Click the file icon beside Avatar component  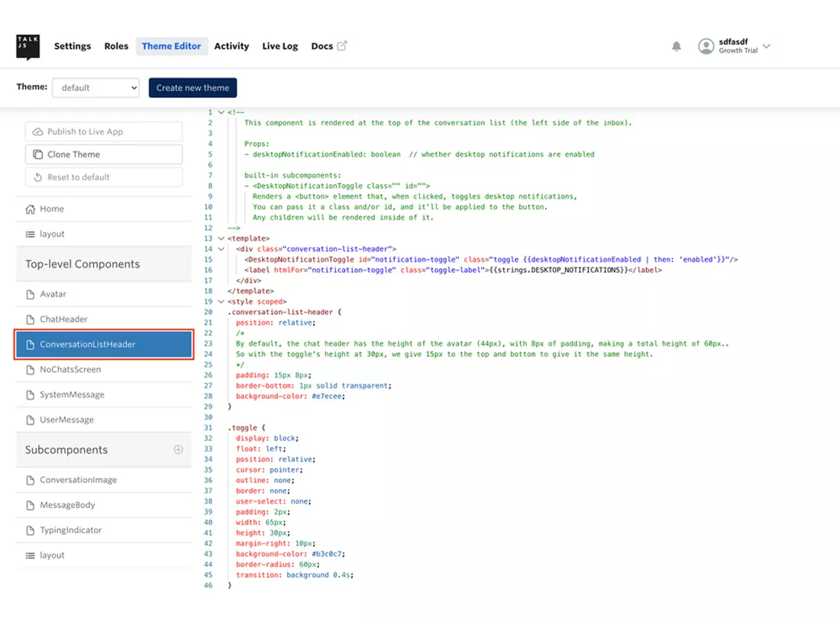pyautogui.click(x=29, y=294)
